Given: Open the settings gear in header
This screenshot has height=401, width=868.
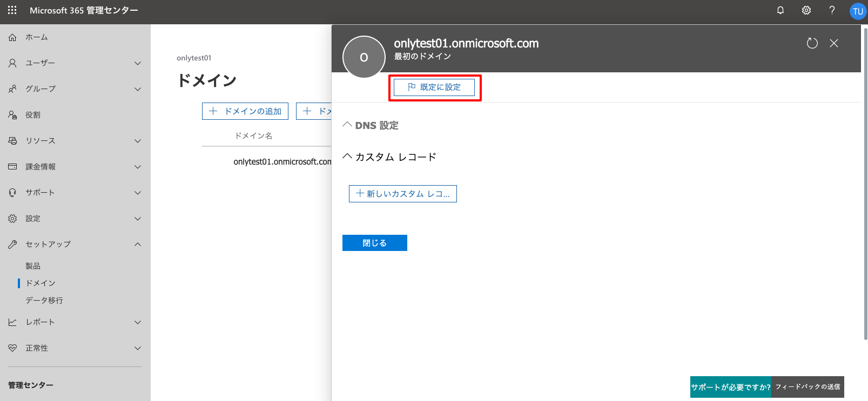Looking at the screenshot, I should point(806,10).
